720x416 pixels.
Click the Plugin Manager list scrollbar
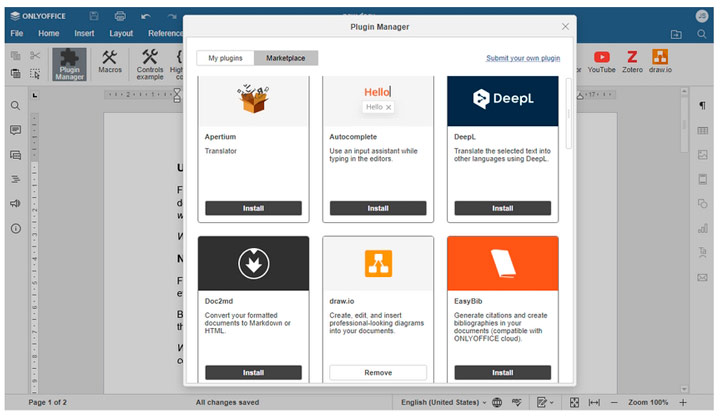coord(568,113)
